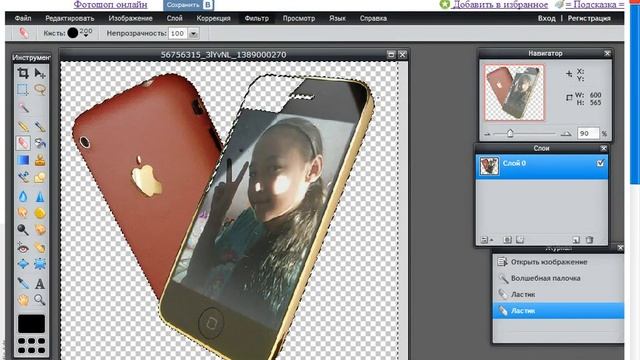Screen dimensions: 640x360
Task: Select the Type text tool
Action: tap(40, 283)
